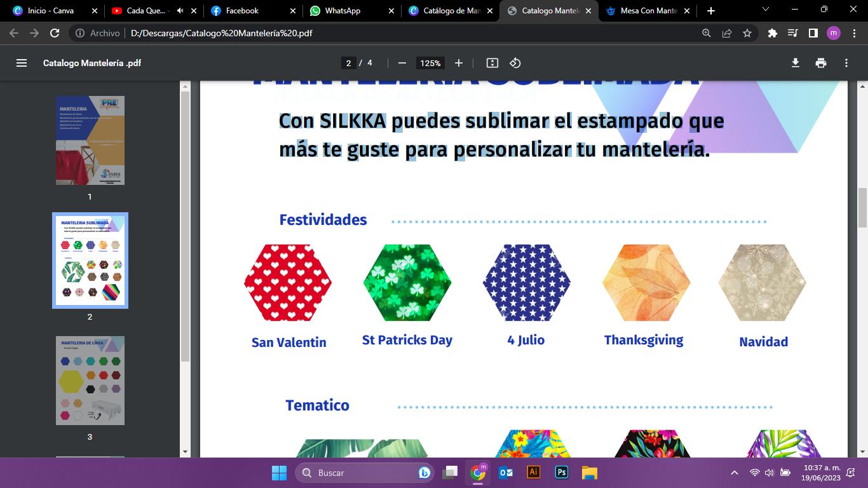This screenshot has width=868, height=488.
Task: Zoom in with the plus icon
Action: point(459,63)
